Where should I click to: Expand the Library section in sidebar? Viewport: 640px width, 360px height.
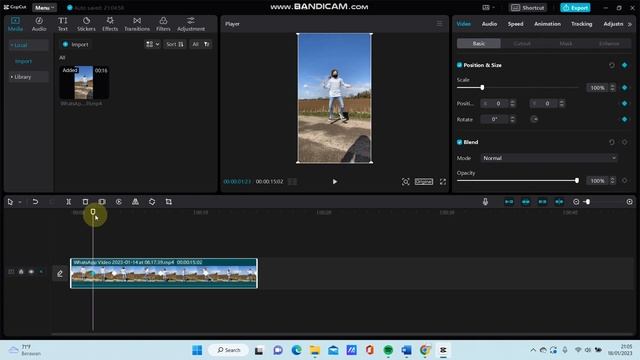coord(28,77)
